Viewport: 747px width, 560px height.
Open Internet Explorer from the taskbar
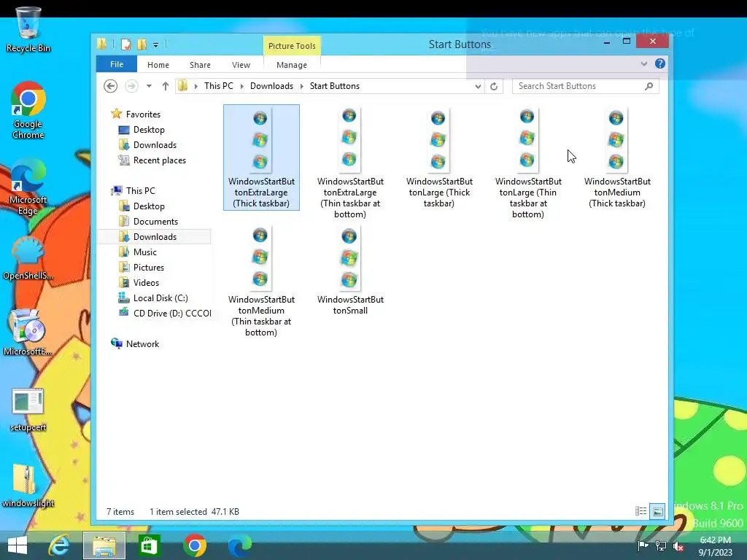(59, 545)
